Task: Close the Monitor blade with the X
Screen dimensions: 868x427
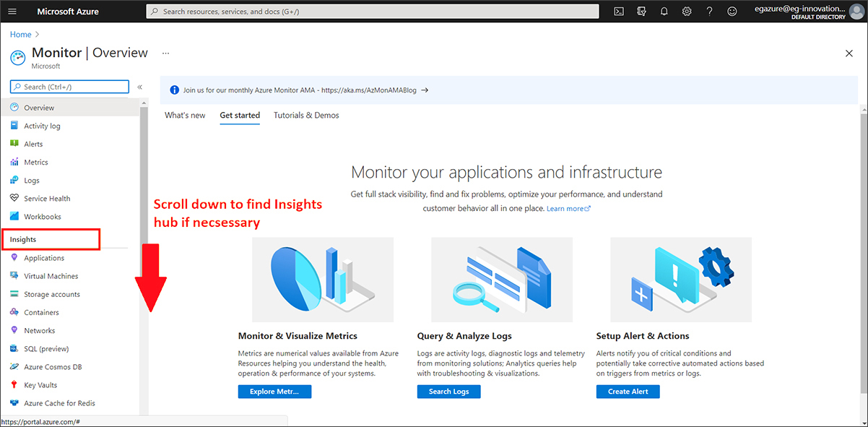Action: click(x=849, y=53)
